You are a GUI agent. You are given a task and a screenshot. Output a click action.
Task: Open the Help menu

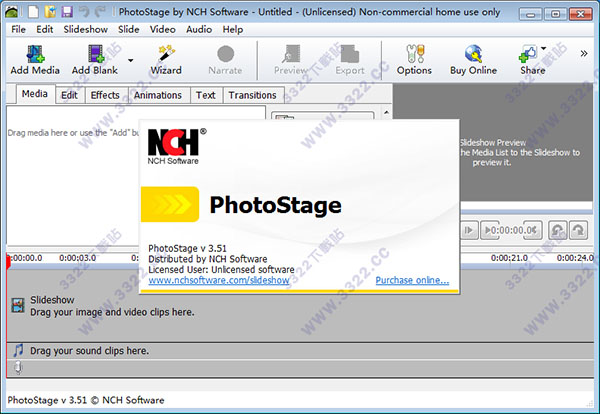pos(233,29)
